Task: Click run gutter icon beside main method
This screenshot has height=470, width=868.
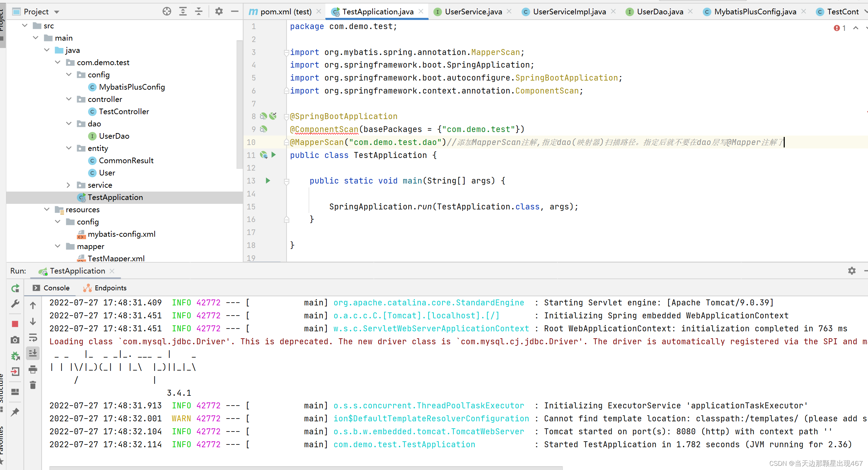Action: (268, 181)
